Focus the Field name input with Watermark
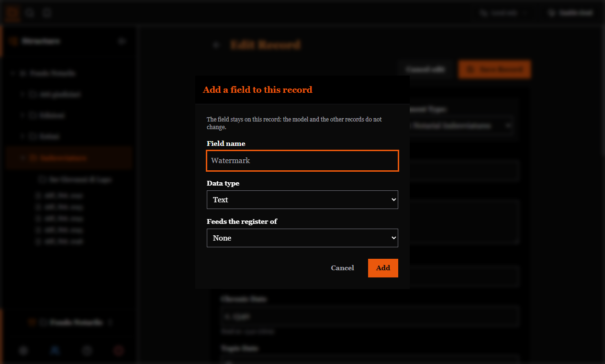The image size is (605, 364). 302,161
